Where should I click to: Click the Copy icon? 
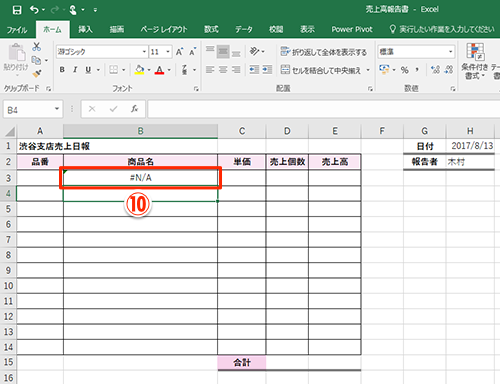(36, 60)
